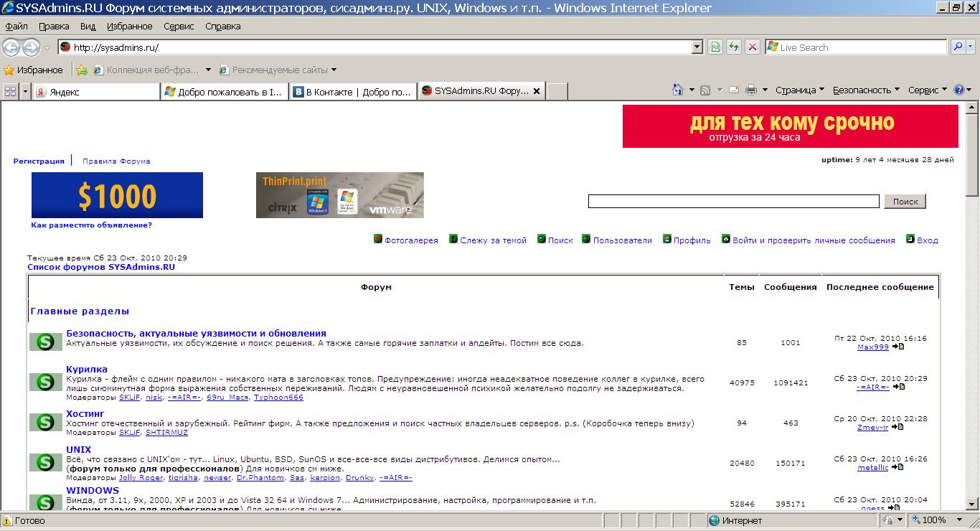Click the browser Forward arrow button

coord(31,47)
